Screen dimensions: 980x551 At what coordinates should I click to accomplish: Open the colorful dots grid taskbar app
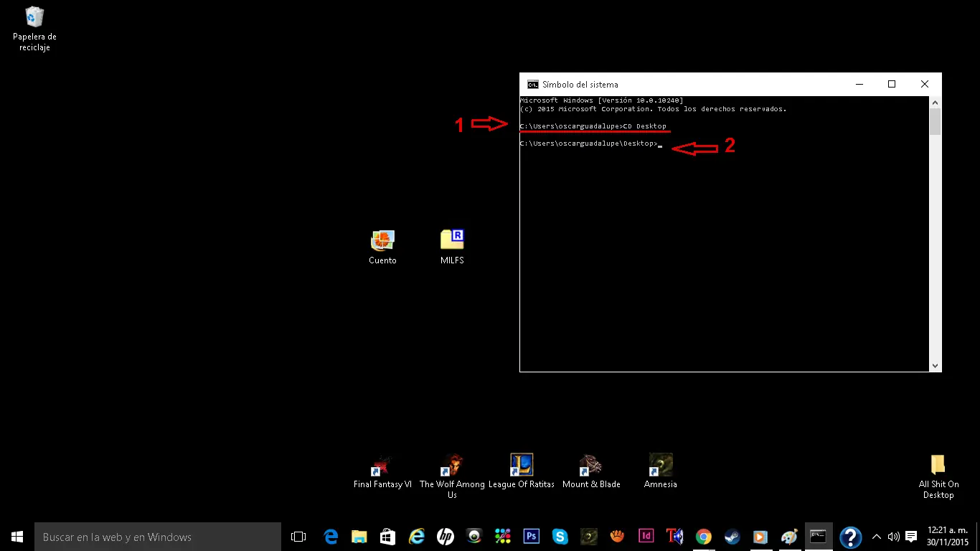point(503,537)
